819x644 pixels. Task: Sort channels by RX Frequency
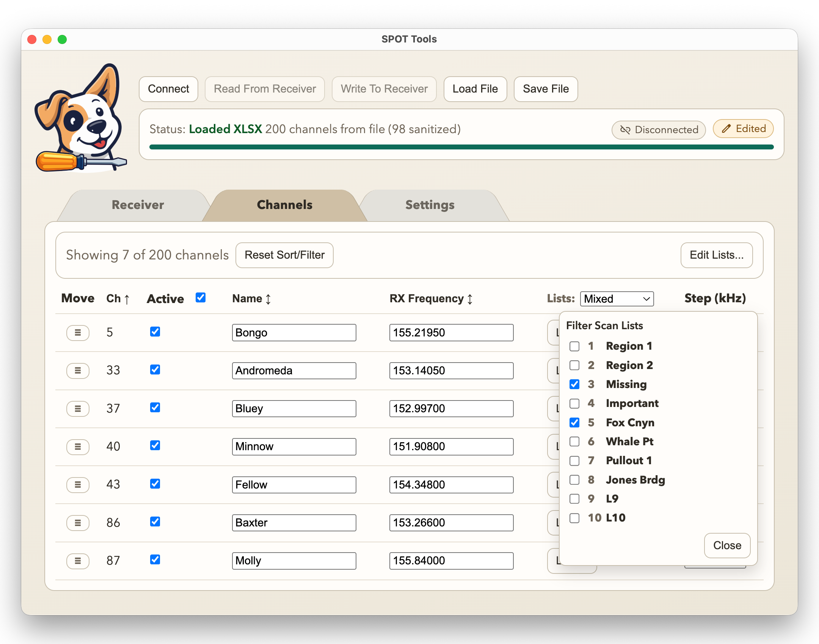[x=431, y=299]
